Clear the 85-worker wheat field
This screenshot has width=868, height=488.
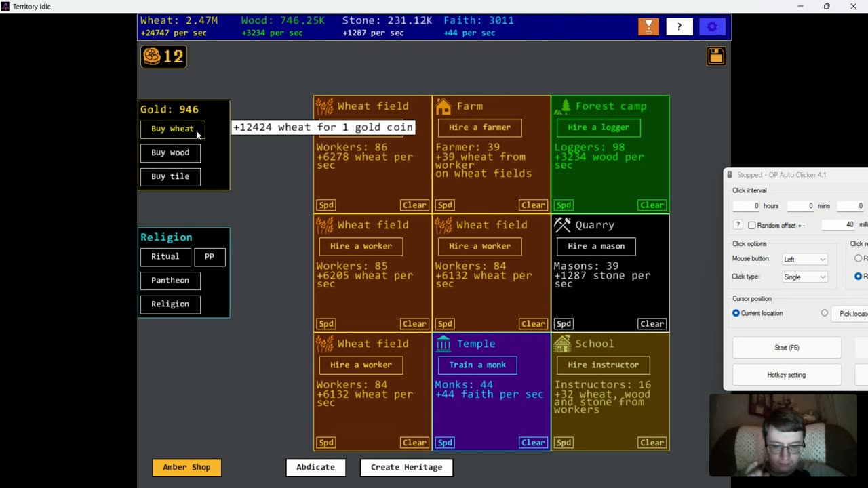pyautogui.click(x=414, y=323)
